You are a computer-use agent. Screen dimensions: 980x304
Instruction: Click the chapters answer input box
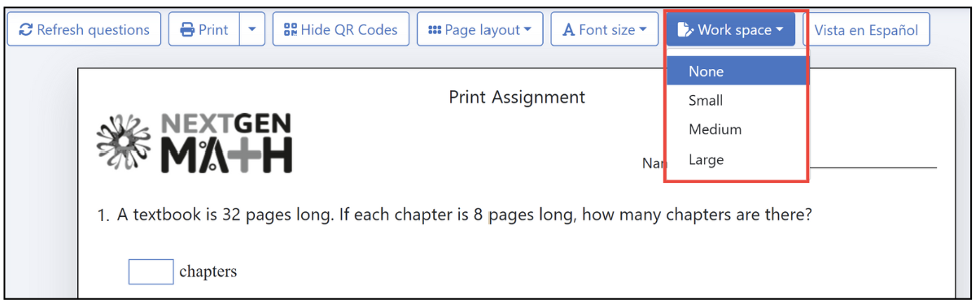[x=151, y=271]
